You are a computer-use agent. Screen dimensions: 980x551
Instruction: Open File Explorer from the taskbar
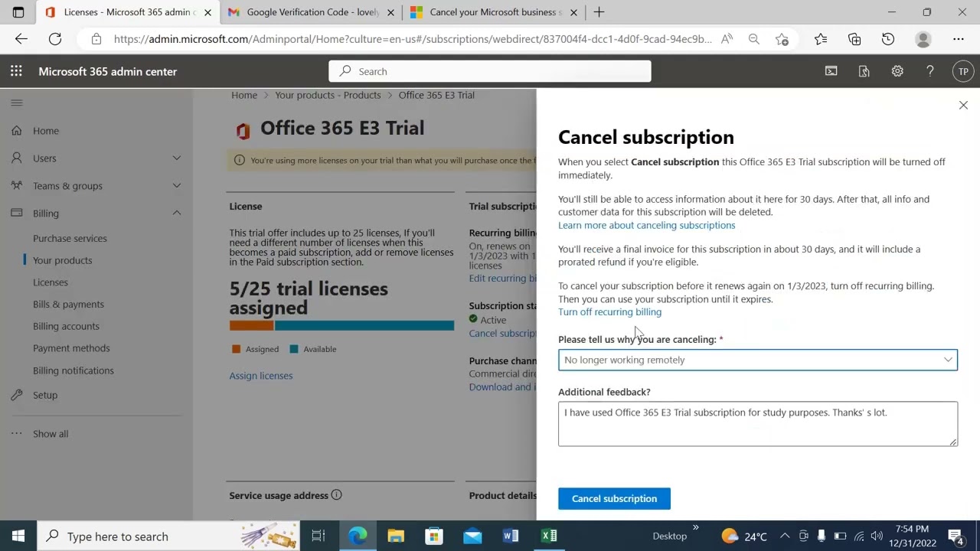[x=396, y=536]
